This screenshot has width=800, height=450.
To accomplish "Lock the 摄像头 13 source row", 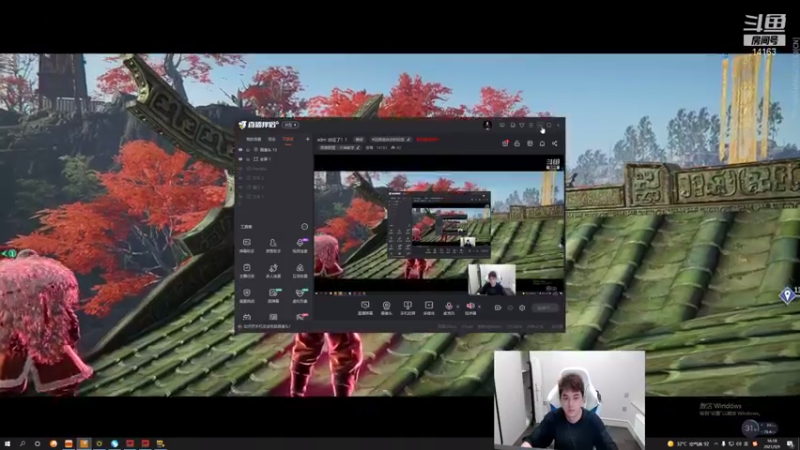I will [248, 149].
